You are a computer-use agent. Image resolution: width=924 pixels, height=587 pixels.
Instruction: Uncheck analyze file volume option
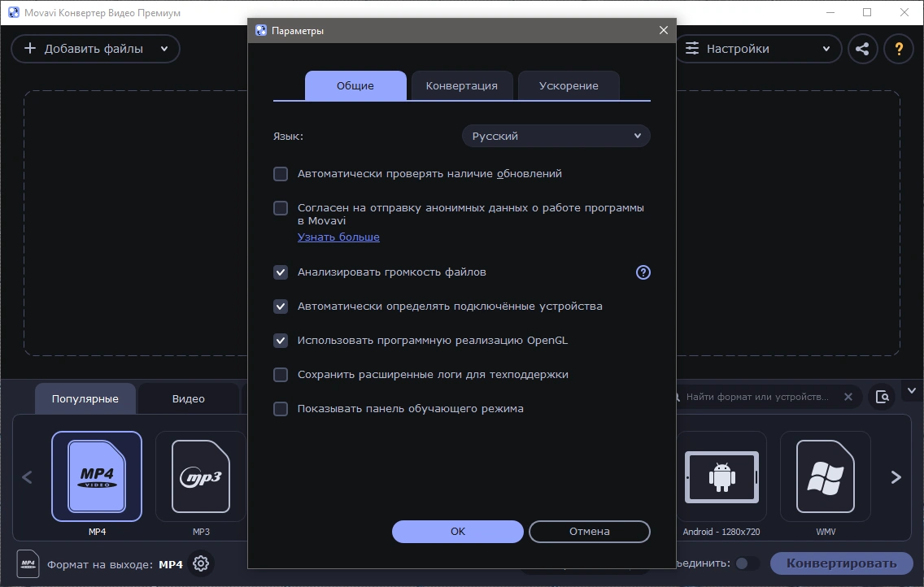281,272
